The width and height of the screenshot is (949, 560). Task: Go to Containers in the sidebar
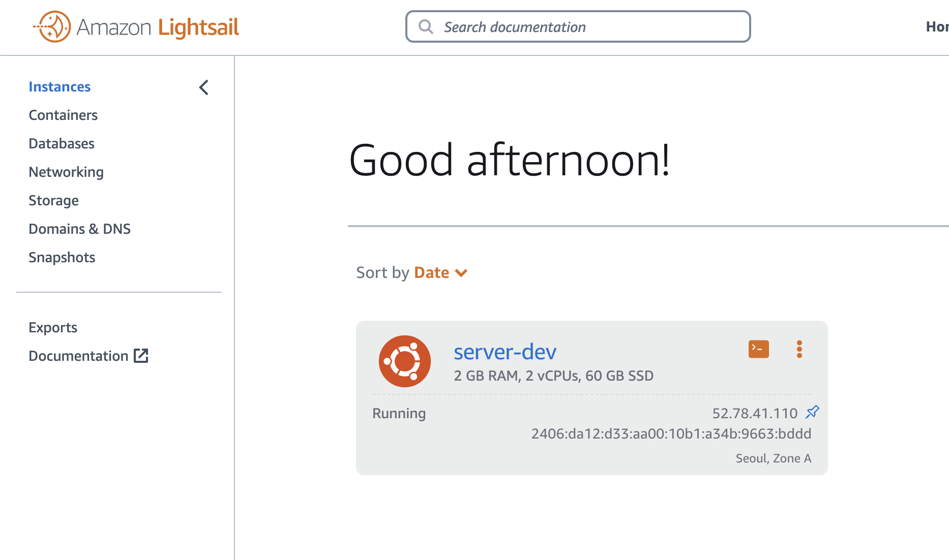63,115
